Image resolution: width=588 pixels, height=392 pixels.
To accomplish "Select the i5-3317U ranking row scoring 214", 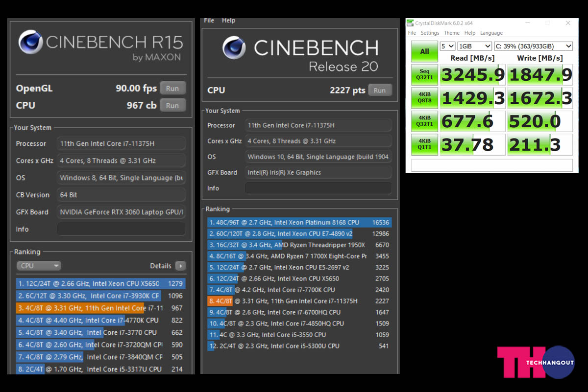I will click(x=100, y=369).
